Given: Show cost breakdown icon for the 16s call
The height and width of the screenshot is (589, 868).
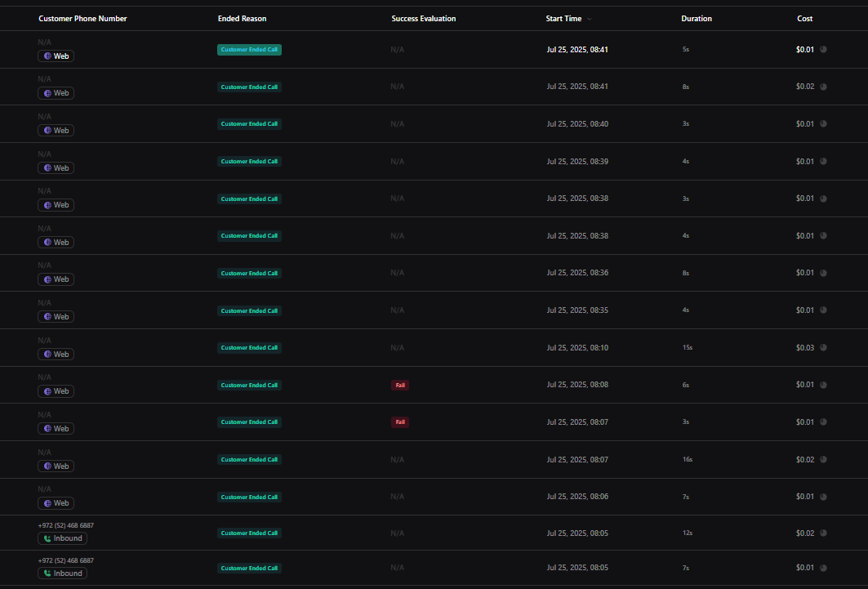Looking at the screenshot, I should 823,460.
